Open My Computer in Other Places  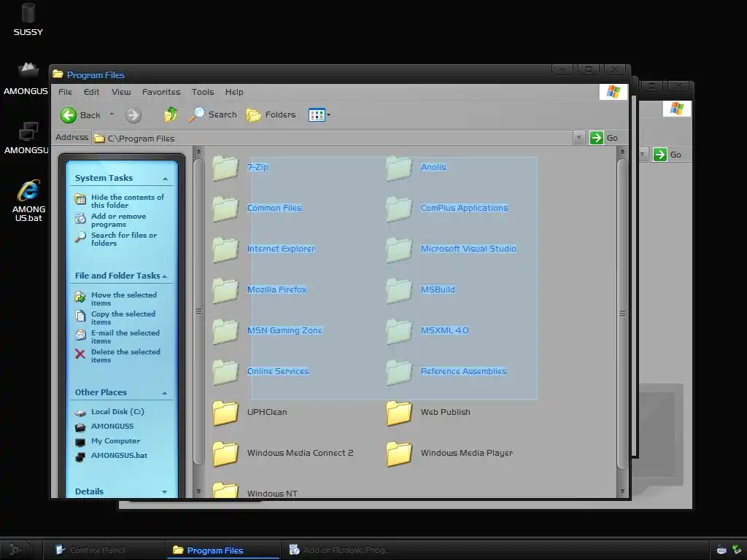tap(115, 441)
